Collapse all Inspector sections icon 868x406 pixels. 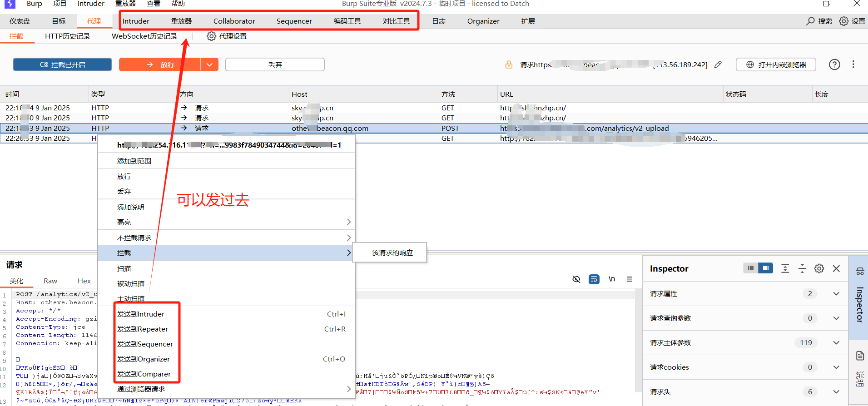coord(802,268)
